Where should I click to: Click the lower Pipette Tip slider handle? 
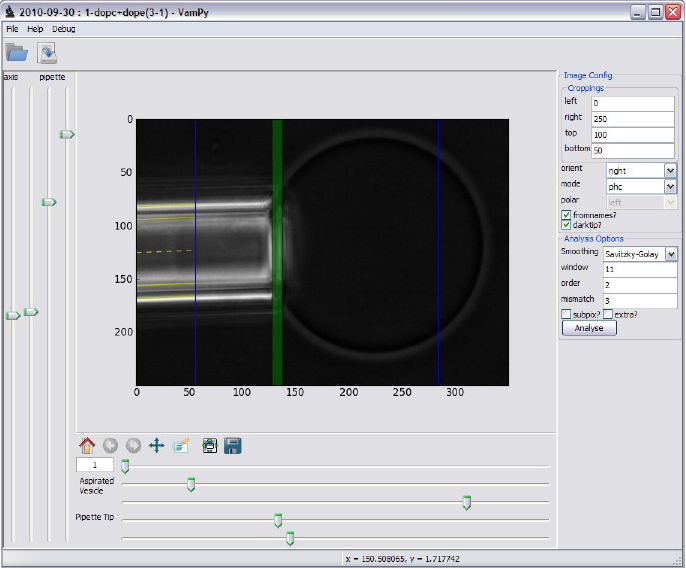tap(290, 539)
